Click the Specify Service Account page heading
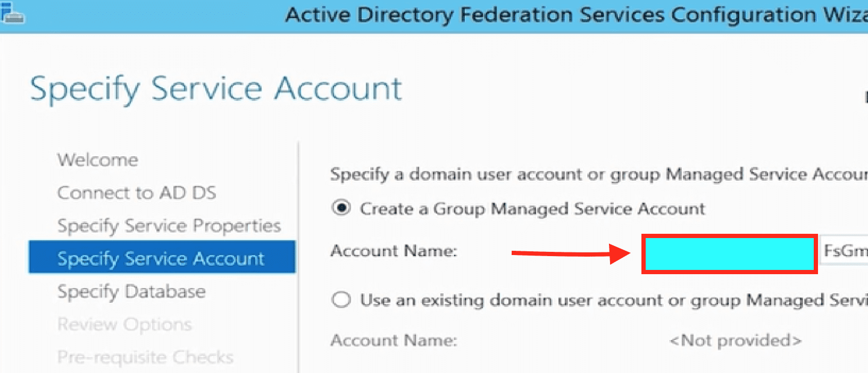 coord(216,89)
